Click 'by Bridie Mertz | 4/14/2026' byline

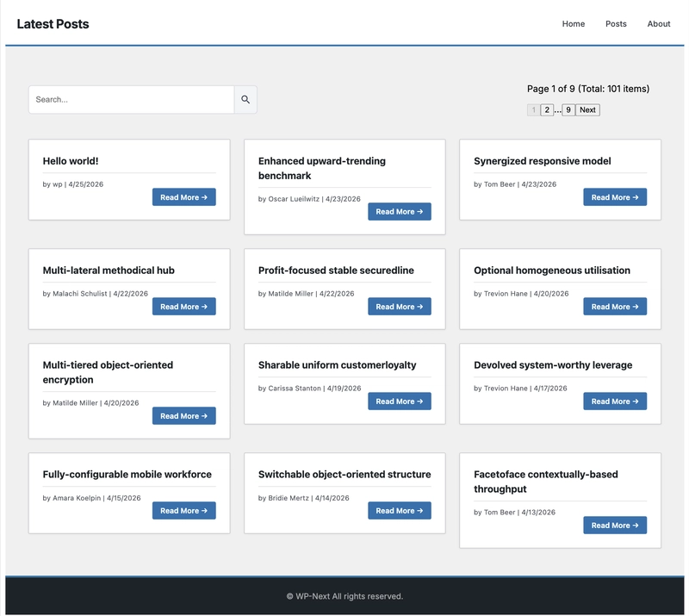coord(304,498)
